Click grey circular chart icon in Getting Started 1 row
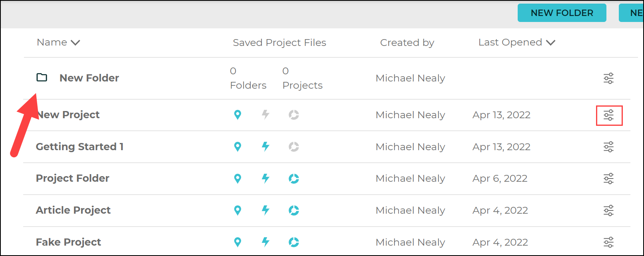The image size is (644, 256). (294, 147)
